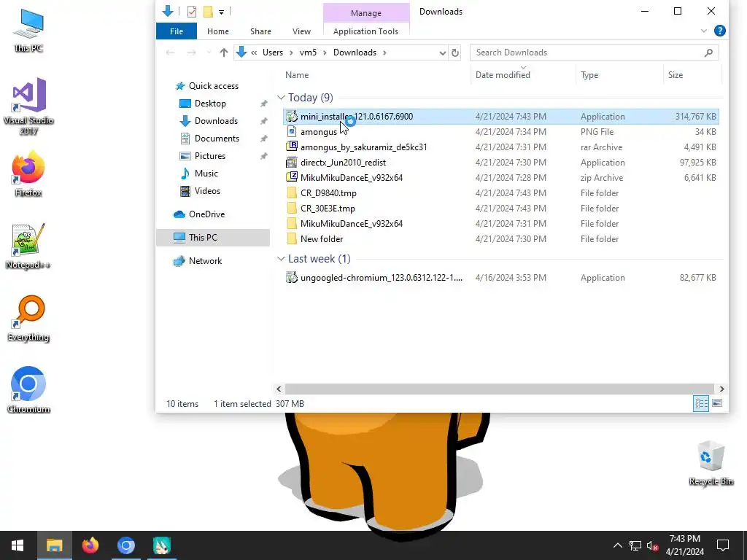The height and width of the screenshot is (560, 747).
Task: Sort by the Size column header
Action: tap(675, 75)
